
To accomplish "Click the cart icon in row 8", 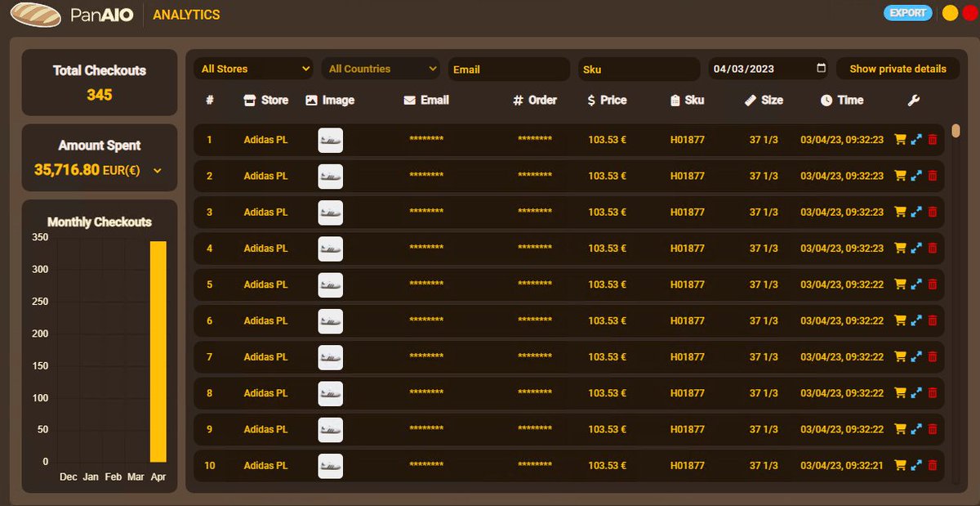I will pos(900,393).
